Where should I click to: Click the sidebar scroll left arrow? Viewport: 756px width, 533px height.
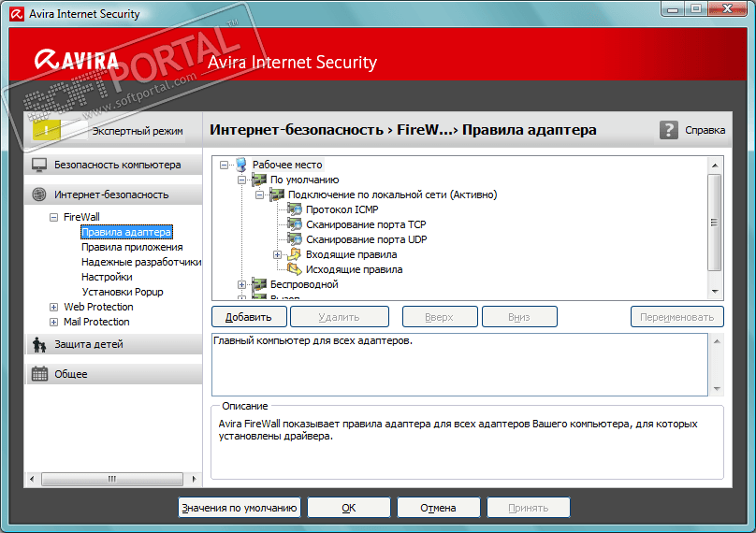(32, 479)
